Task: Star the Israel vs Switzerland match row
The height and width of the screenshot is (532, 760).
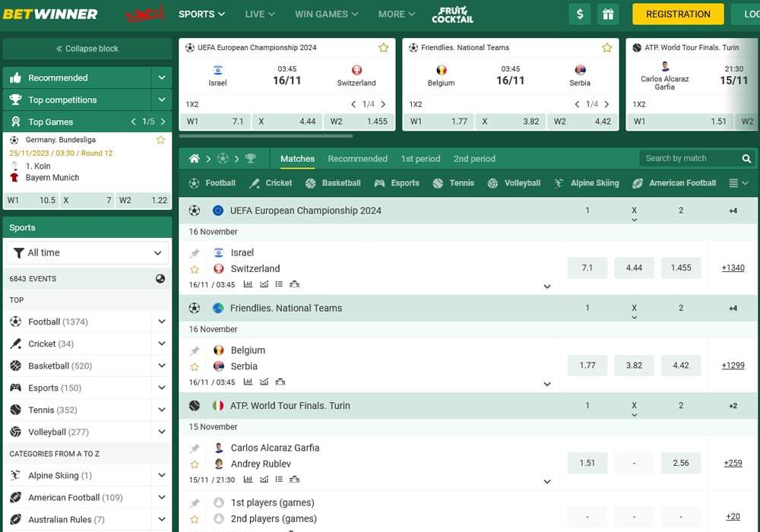Action: (x=195, y=269)
